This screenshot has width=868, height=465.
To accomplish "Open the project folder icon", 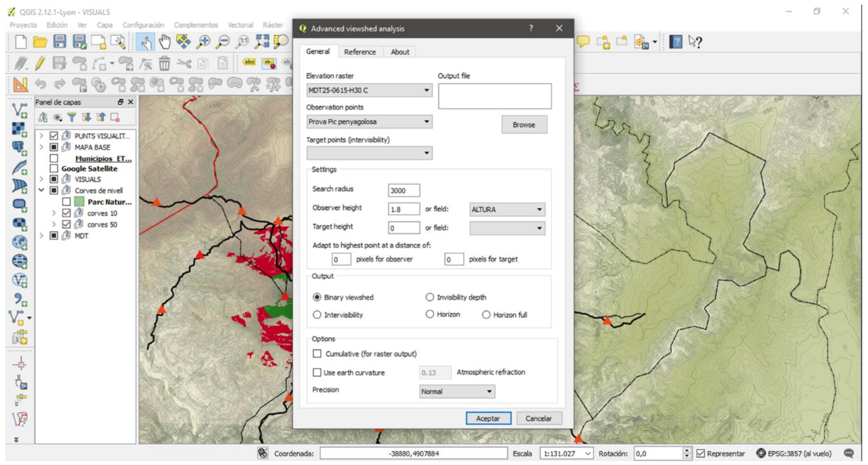I will point(40,42).
